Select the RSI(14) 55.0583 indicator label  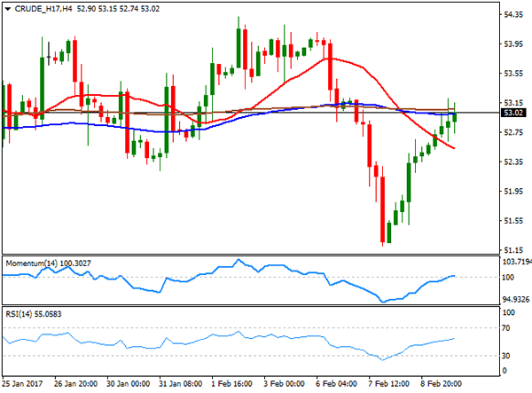pos(34,314)
